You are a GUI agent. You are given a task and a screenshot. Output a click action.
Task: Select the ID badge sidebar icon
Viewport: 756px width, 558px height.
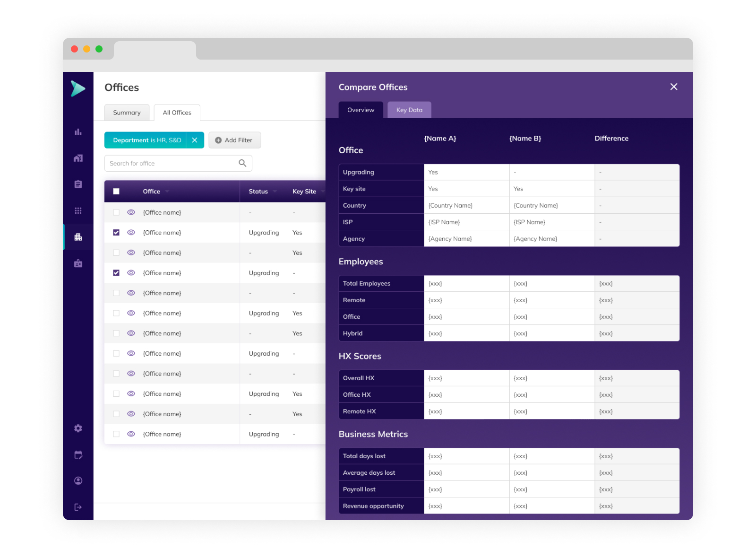[x=78, y=263]
